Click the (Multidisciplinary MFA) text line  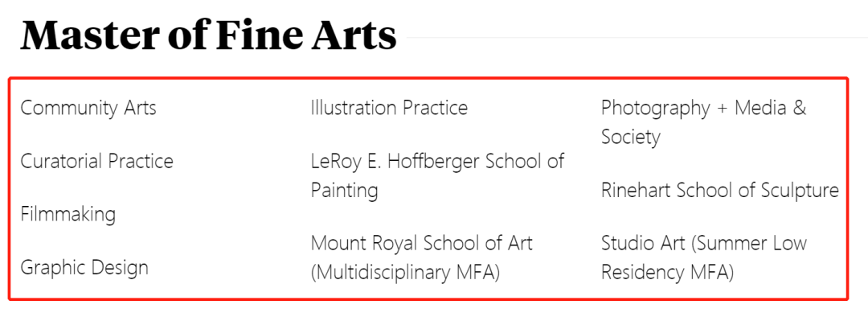[405, 273]
